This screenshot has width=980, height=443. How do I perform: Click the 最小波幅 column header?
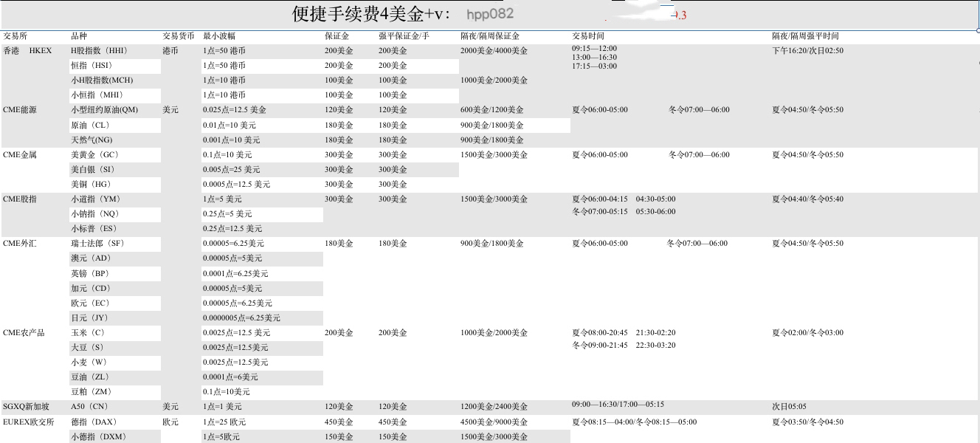(219, 36)
